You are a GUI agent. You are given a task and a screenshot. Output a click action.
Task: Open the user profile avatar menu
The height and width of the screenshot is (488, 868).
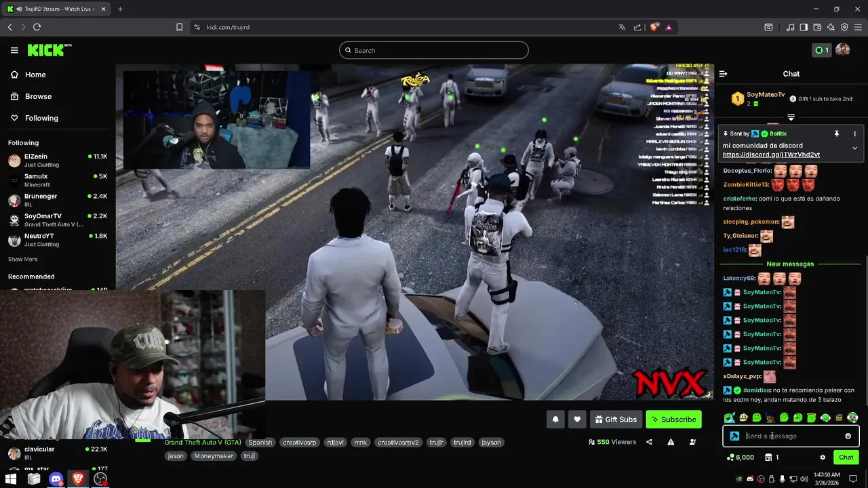pyautogui.click(x=843, y=50)
